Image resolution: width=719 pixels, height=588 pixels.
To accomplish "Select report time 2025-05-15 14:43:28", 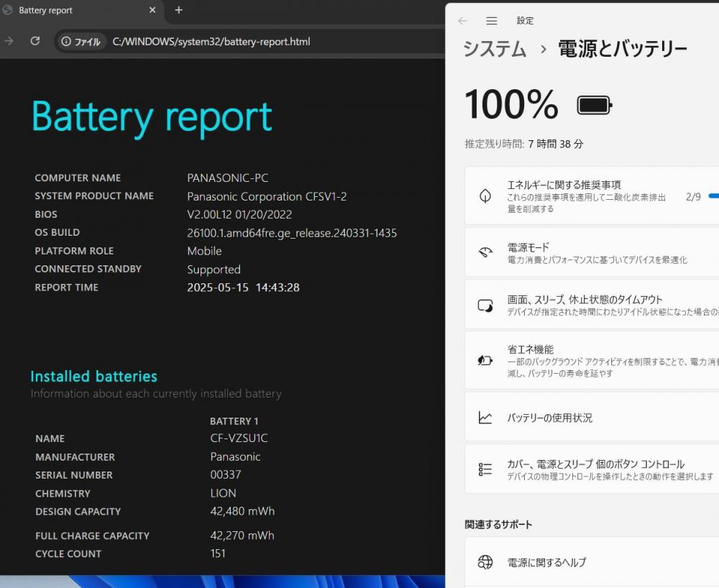I will pos(243,288).
